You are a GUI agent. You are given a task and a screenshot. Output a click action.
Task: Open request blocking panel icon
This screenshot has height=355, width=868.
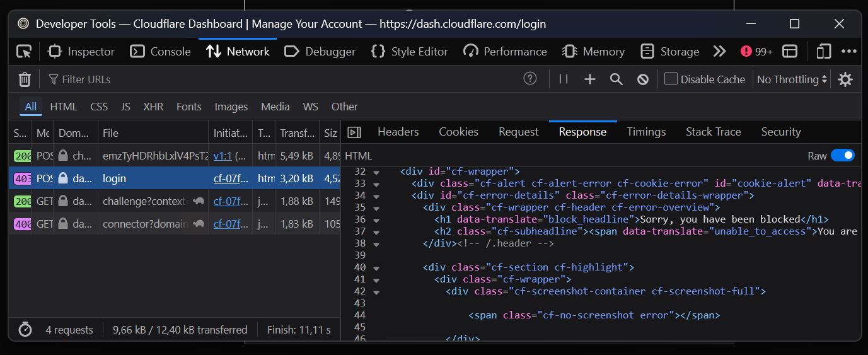643,79
